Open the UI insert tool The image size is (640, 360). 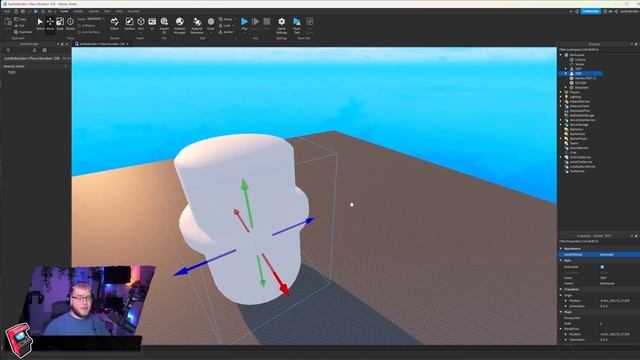[x=152, y=24]
